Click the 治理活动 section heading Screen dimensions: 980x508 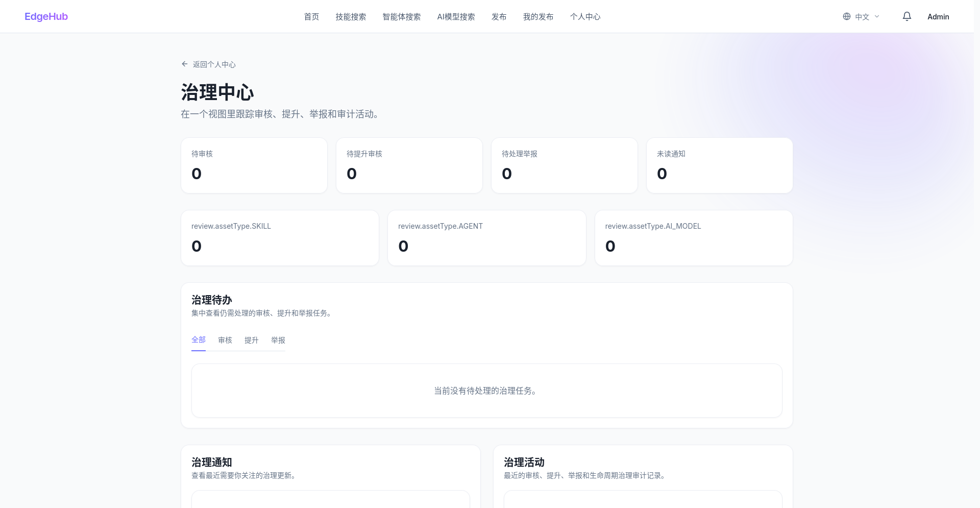click(524, 463)
